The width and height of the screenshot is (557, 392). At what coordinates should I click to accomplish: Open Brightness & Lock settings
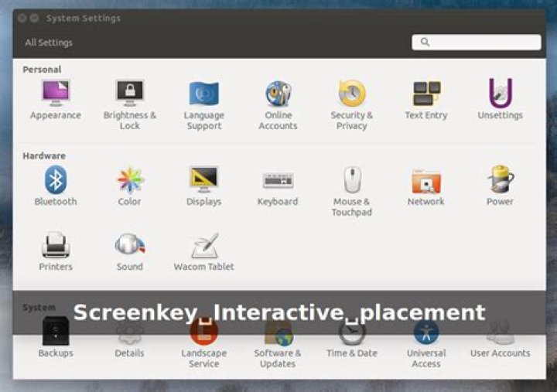[130, 105]
